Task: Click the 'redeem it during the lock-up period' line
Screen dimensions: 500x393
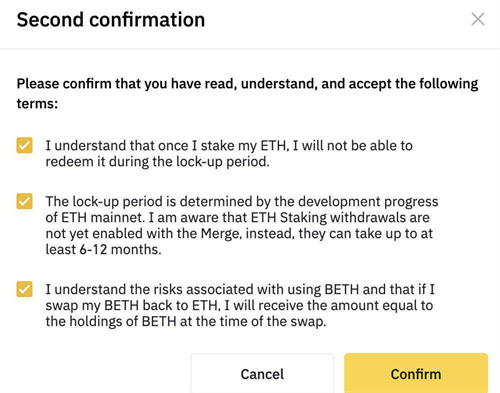Action: click(x=157, y=162)
